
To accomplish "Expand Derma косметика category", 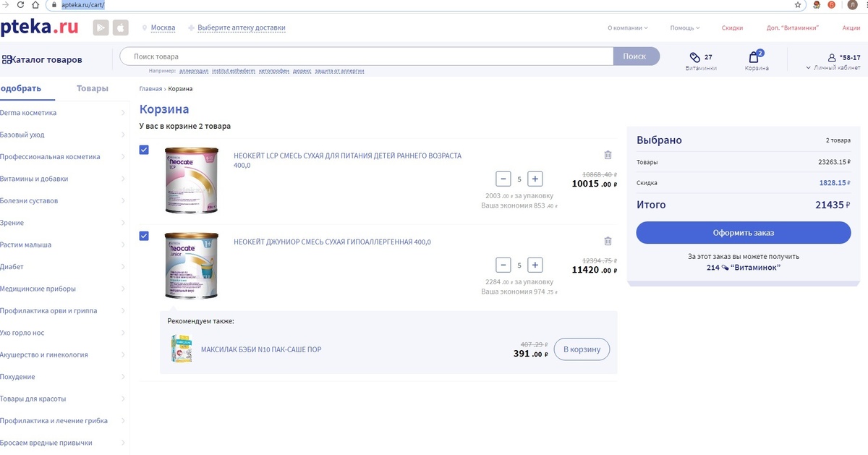I will pyautogui.click(x=124, y=113).
